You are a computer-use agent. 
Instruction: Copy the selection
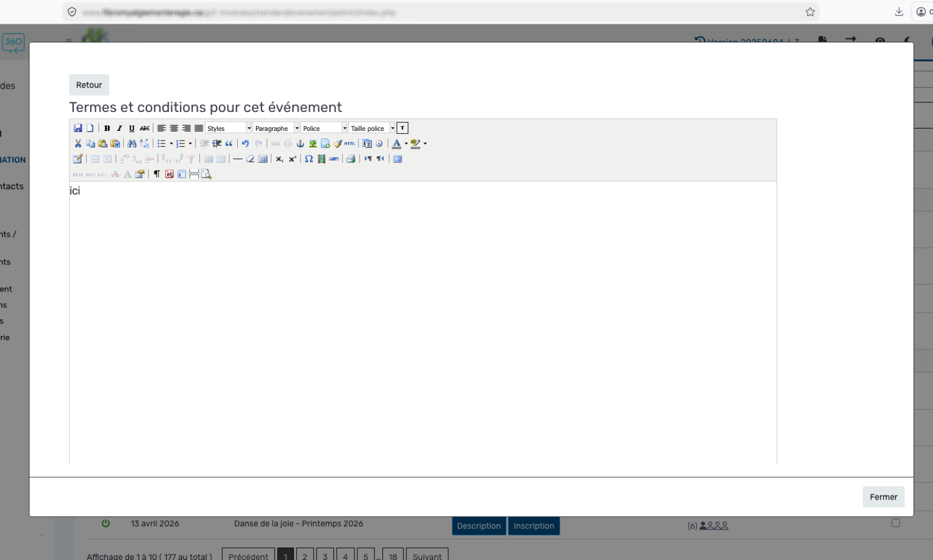pyautogui.click(x=90, y=143)
